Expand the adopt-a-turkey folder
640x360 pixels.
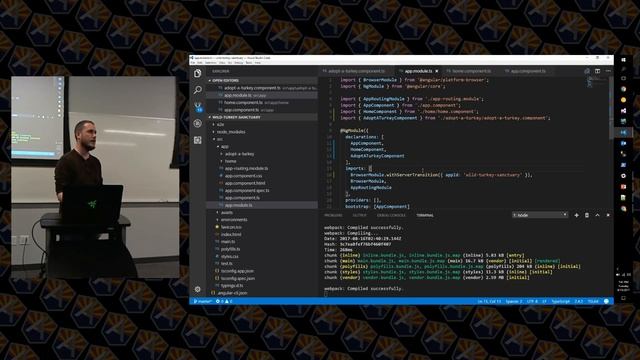click(238, 154)
